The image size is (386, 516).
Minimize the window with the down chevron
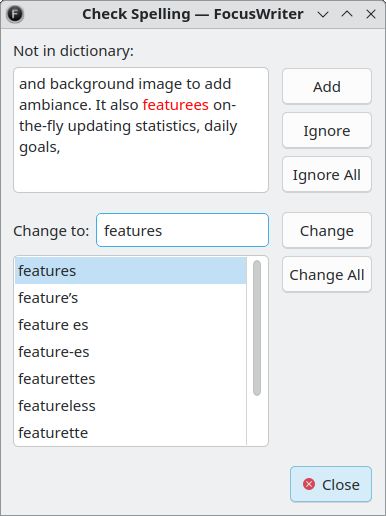(x=323, y=14)
